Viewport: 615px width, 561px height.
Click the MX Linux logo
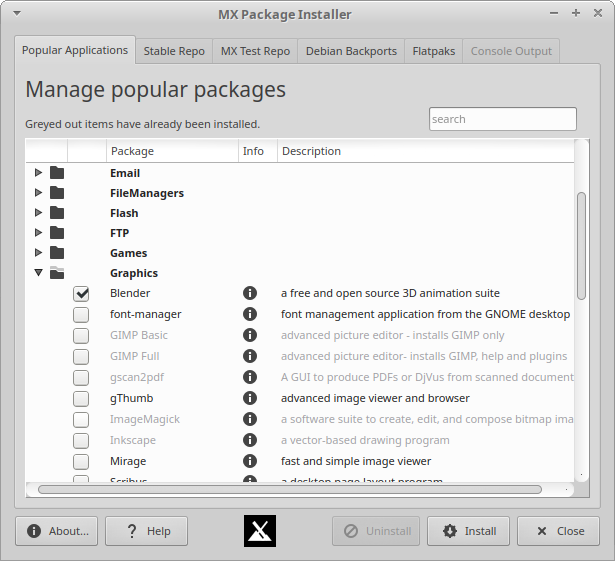click(260, 531)
